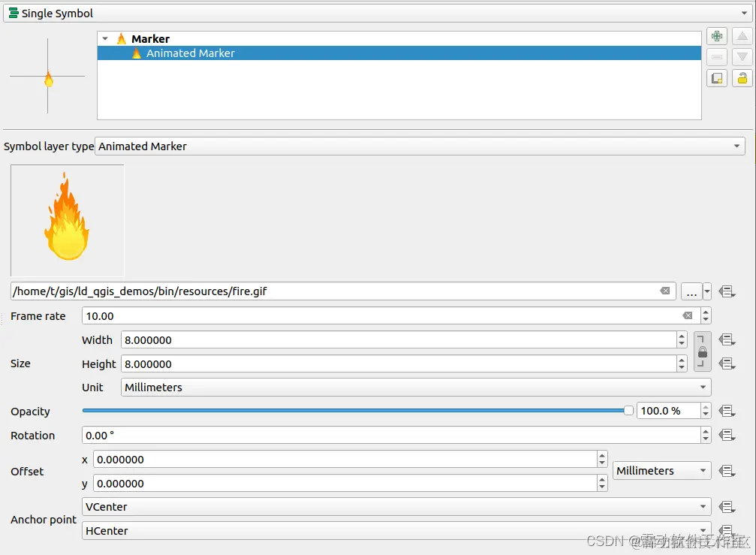
Task: Open the file source options dropdown arrow
Action: tap(706, 291)
